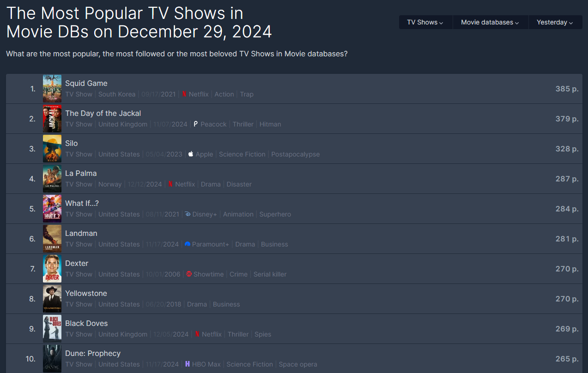Open the Squid Game title link
The image size is (588, 373).
(x=86, y=83)
